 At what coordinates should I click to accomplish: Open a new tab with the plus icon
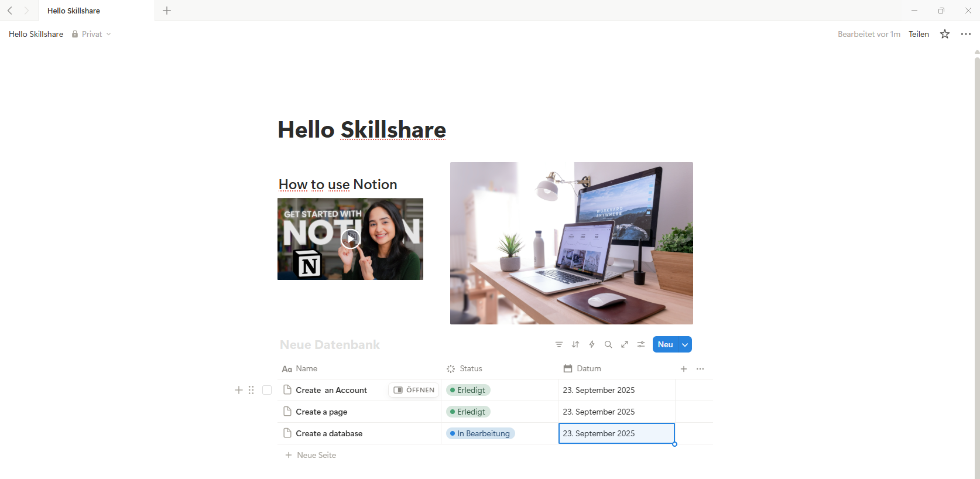167,11
